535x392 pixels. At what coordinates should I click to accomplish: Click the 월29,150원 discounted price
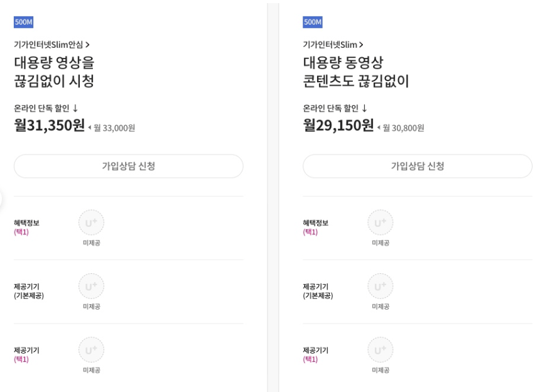point(338,126)
